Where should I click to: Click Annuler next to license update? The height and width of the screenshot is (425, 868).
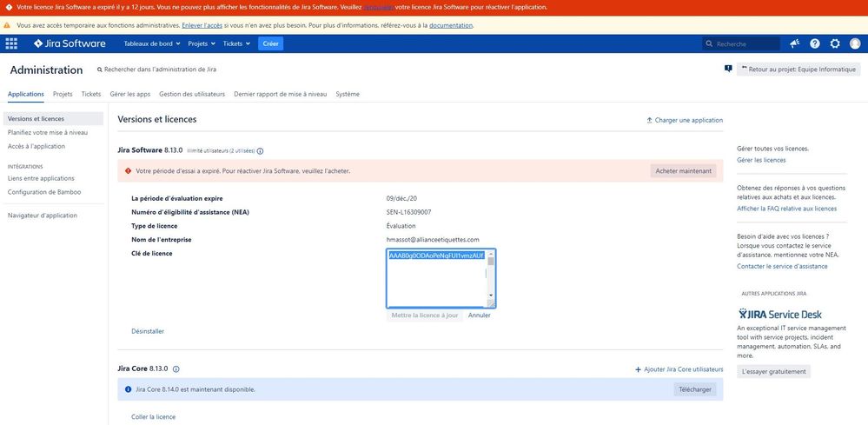point(480,315)
